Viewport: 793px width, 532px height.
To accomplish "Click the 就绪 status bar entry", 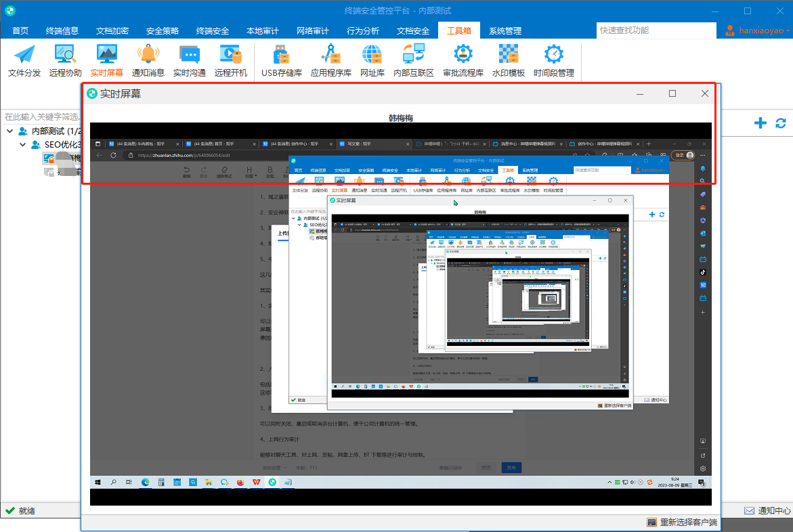I will tap(20, 511).
